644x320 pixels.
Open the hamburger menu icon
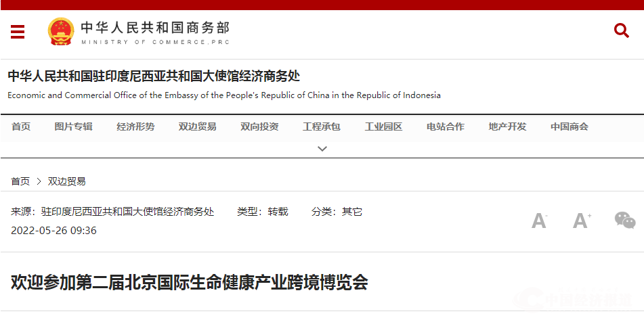(18, 32)
